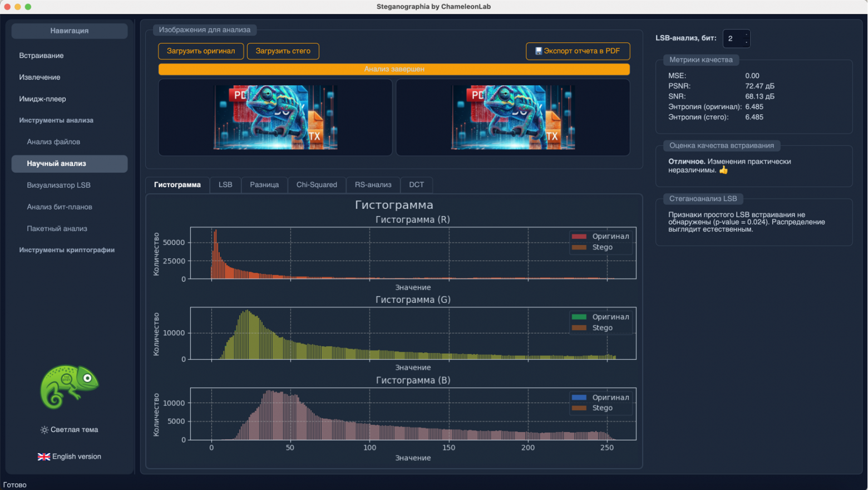
Task: Click the green chameleon logo in sidebar
Action: [69, 386]
